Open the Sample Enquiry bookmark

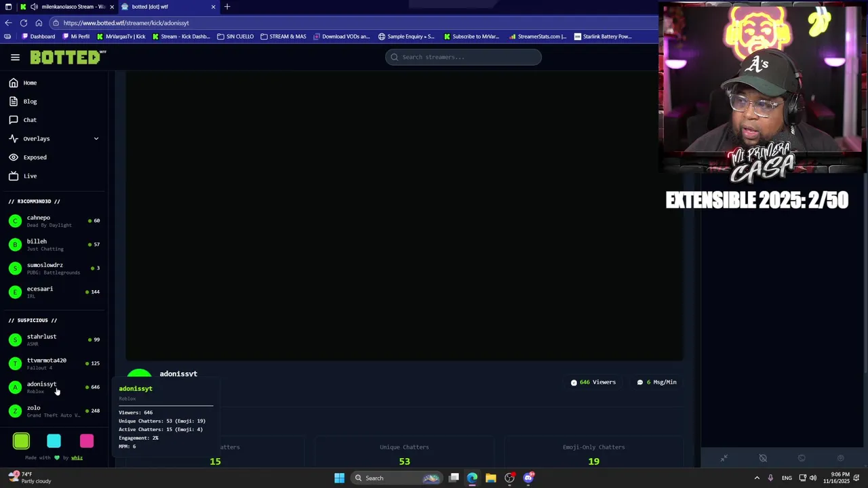point(406,37)
